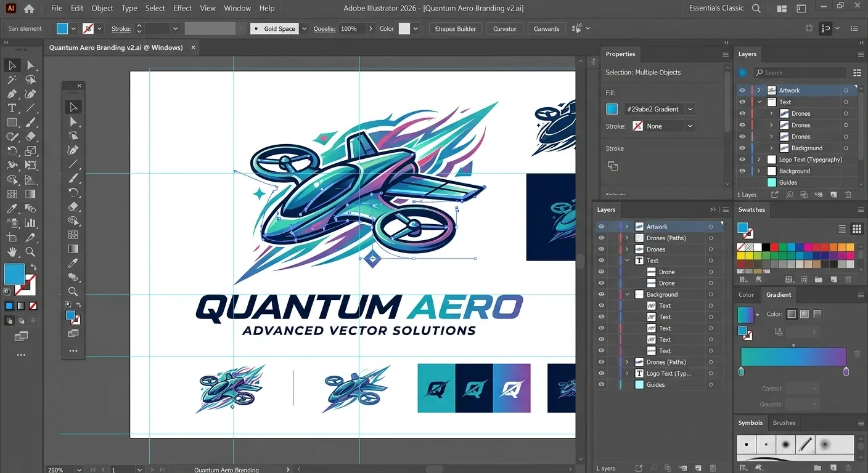Hide Guides layer in lower Layers panel
The height and width of the screenshot is (473, 868).
coord(601,384)
